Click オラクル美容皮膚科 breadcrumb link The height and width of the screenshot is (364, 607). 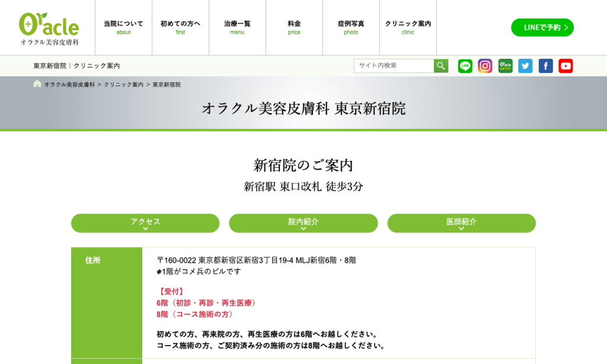pyautogui.click(x=69, y=84)
